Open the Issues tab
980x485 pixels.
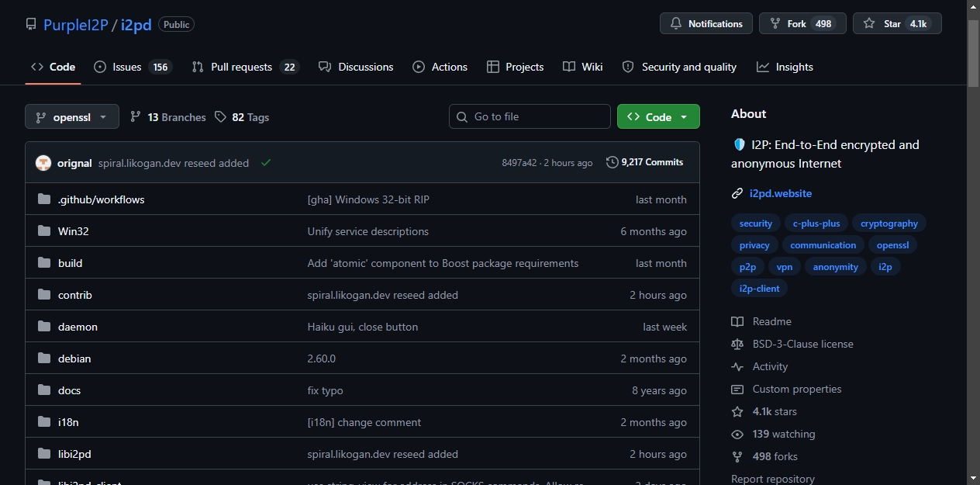(x=133, y=67)
